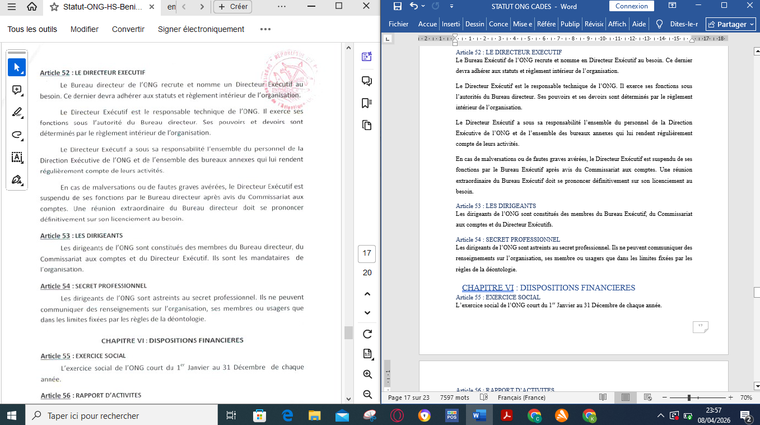This screenshot has width=760, height=425.
Task: Go to next page in Acrobat
Action: (x=367, y=313)
